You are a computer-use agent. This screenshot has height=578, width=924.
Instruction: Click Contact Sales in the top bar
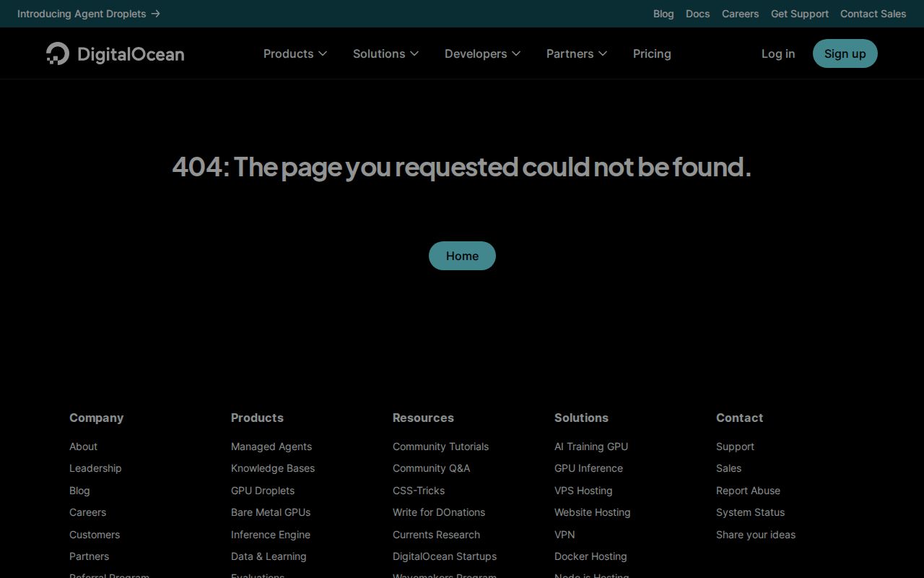tap(873, 14)
